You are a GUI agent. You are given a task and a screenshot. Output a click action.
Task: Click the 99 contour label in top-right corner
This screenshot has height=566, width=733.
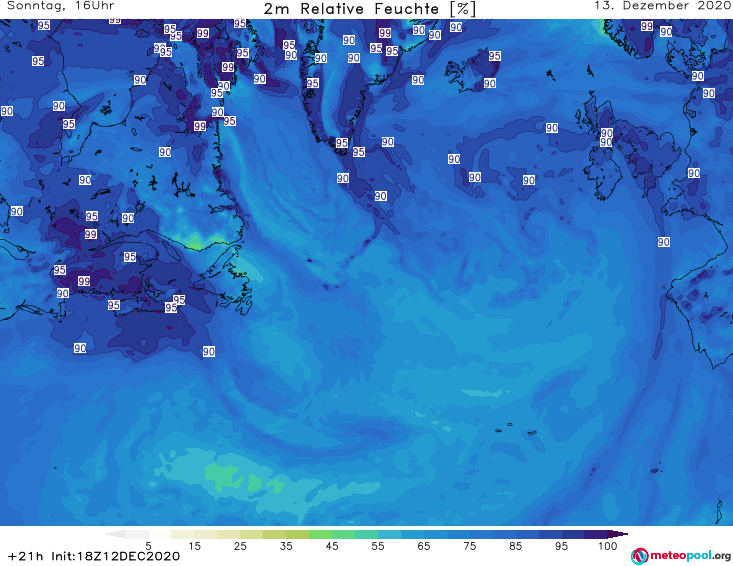tap(647, 26)
